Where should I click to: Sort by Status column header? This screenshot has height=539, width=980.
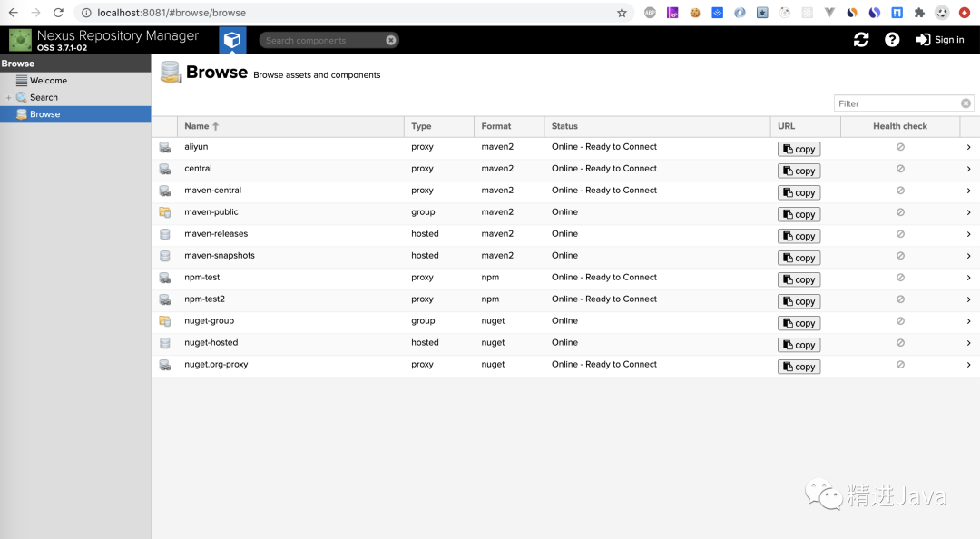(x=657, y=126)
